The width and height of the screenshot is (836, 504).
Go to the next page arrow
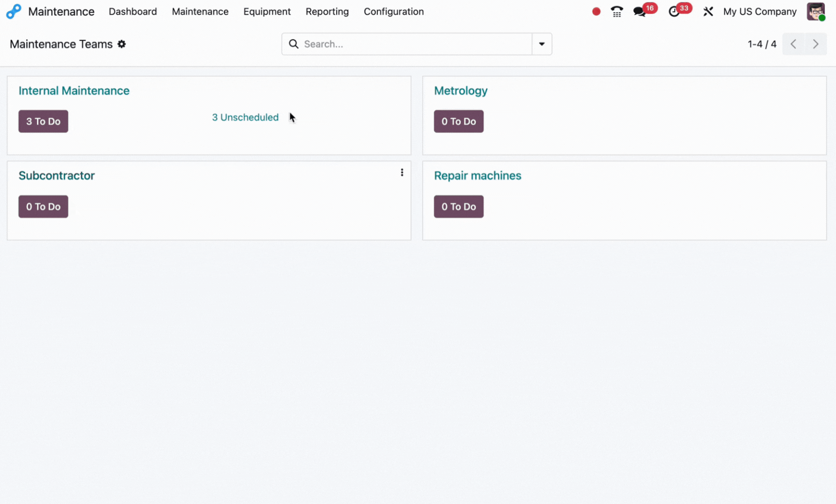tap(815, 44)
